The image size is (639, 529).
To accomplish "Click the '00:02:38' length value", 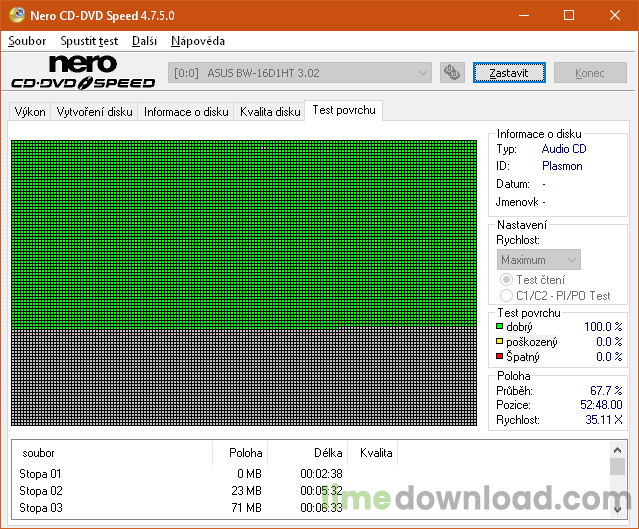I will click(x=321, y=474).
